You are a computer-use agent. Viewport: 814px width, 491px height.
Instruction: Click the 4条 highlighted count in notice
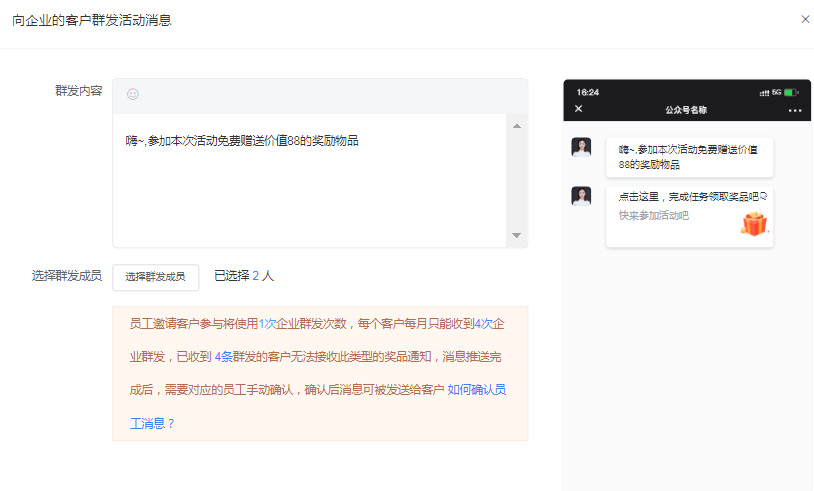click(224, 357)
